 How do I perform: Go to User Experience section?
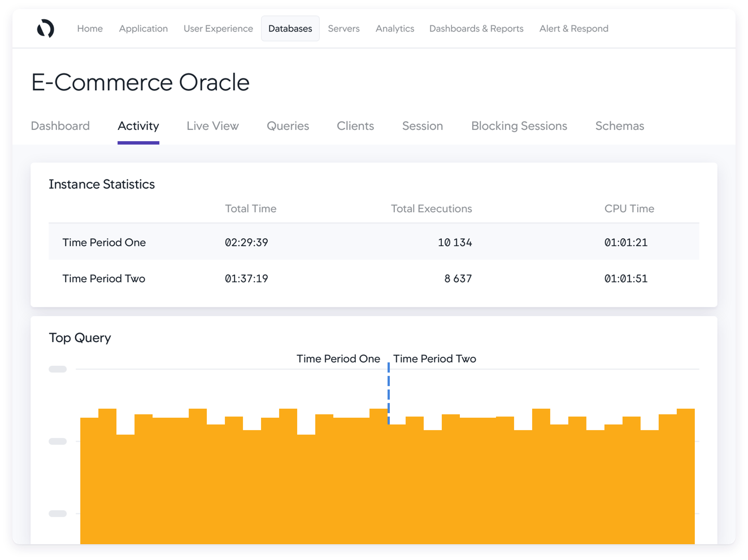[x=218, y=29]
